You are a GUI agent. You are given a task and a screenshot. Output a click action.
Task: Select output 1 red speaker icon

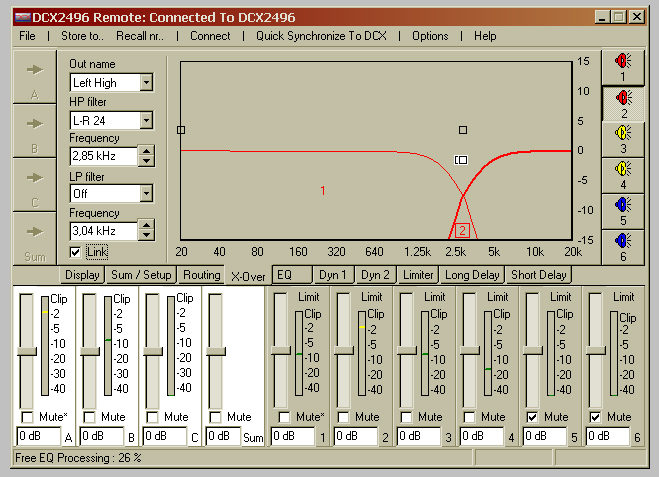pos(623,67)
